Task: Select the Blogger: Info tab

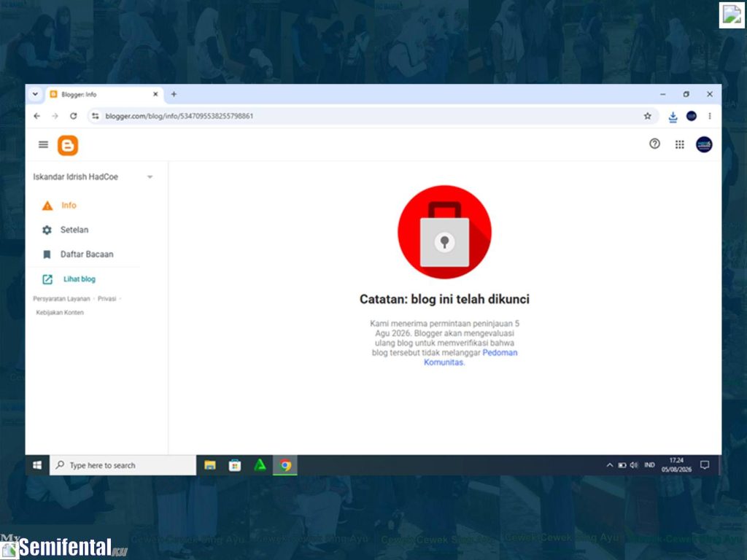Action: pyautogui.click(x=105, y=94)
